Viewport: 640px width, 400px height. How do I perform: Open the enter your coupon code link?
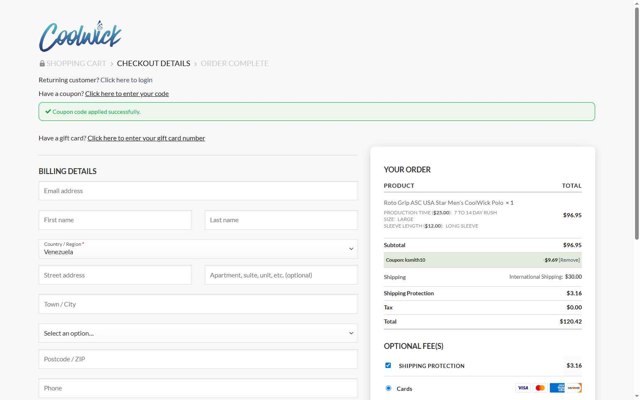[x=127, y=93]
